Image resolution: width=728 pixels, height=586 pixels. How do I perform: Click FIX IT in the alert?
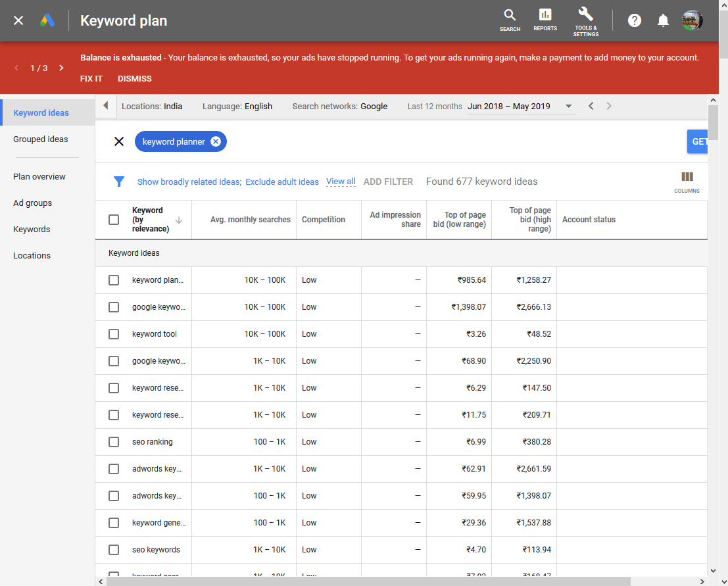91,79
